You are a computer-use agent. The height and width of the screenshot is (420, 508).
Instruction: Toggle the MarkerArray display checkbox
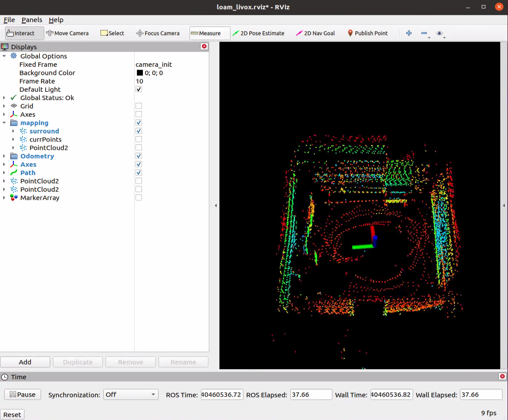[x=139, y=198]
